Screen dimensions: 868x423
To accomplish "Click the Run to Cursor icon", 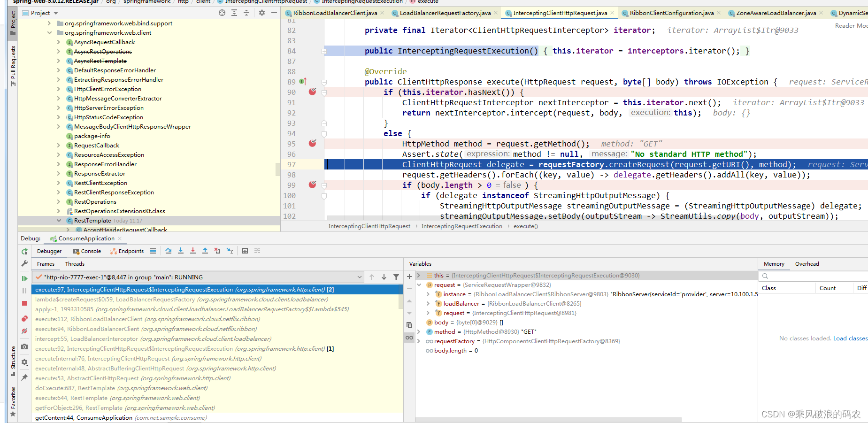I will point(230,251).
